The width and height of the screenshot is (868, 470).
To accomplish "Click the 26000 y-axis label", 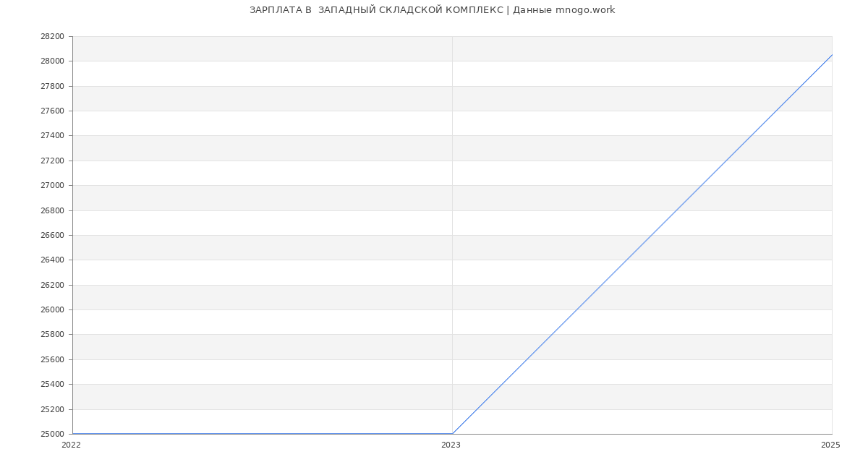I will (52, 309).
